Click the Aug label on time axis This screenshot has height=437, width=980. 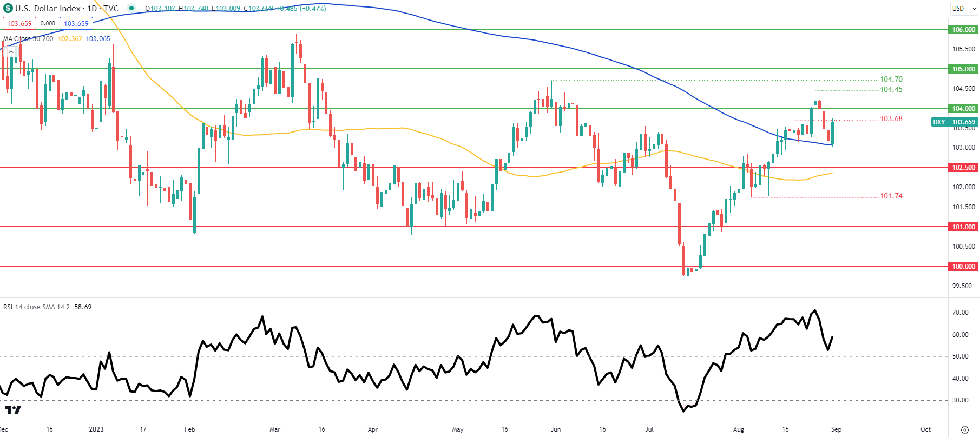(x=739, y=429)
